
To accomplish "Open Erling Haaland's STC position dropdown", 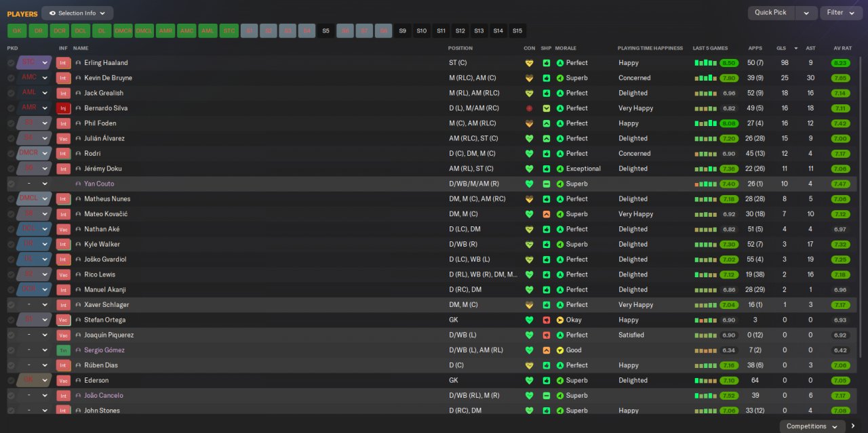I will [35, 63].
